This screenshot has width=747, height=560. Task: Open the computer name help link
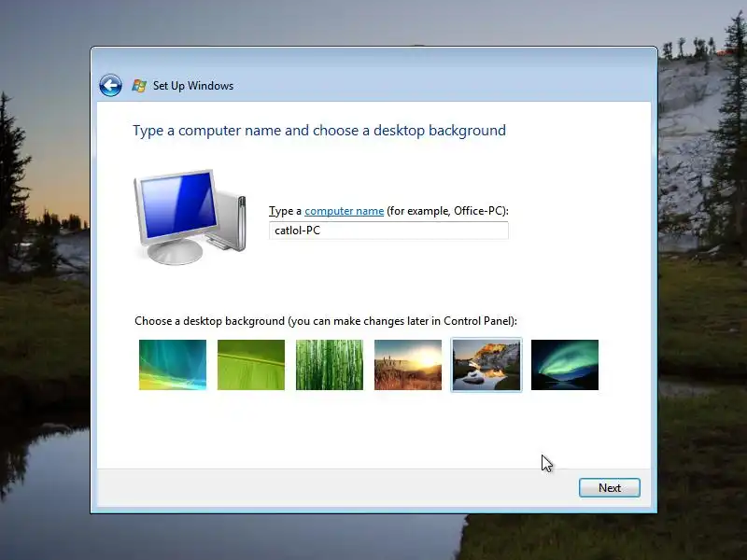(344, 211)
